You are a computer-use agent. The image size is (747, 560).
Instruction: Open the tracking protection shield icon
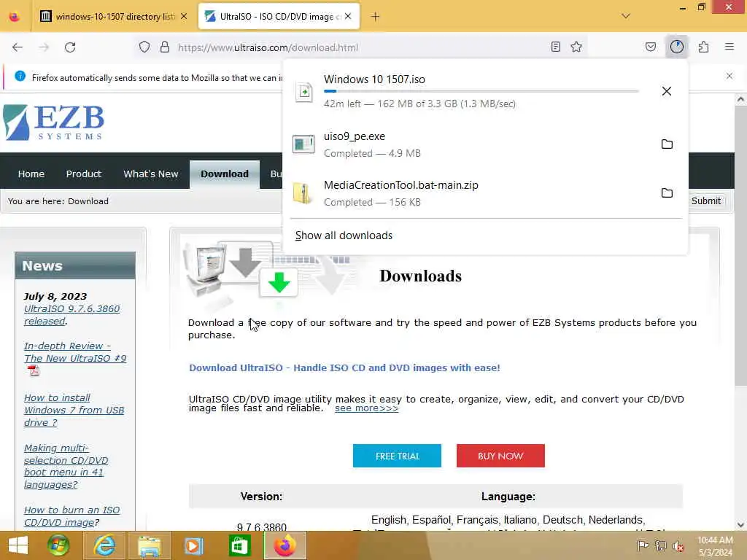[x=144, y=47]
